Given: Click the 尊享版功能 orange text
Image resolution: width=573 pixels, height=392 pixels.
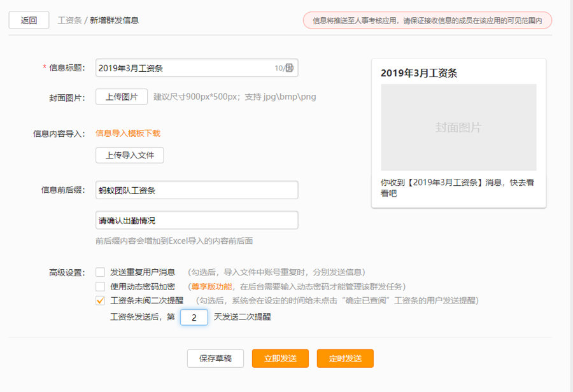Looking at the screenshot, I should click(211, 287).
